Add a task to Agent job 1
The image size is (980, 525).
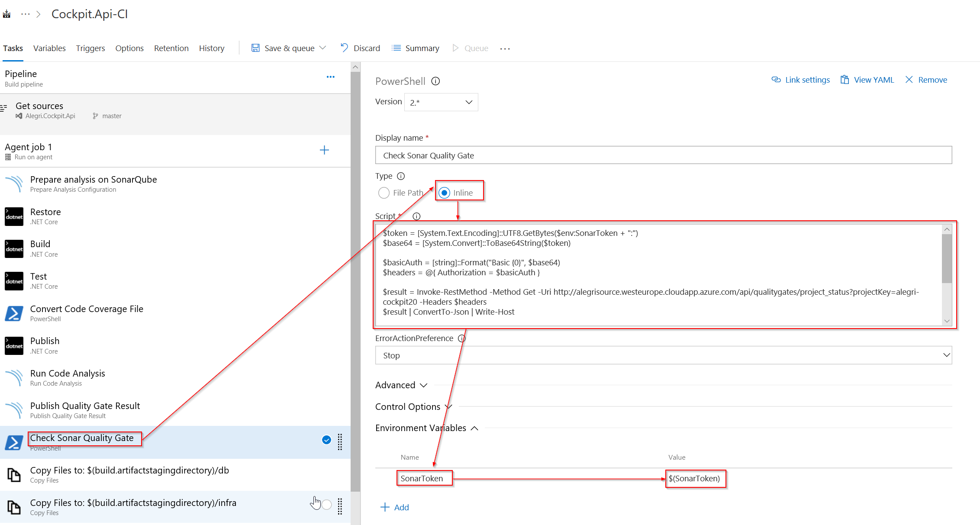pyautogui.click(x=324, y=150)
